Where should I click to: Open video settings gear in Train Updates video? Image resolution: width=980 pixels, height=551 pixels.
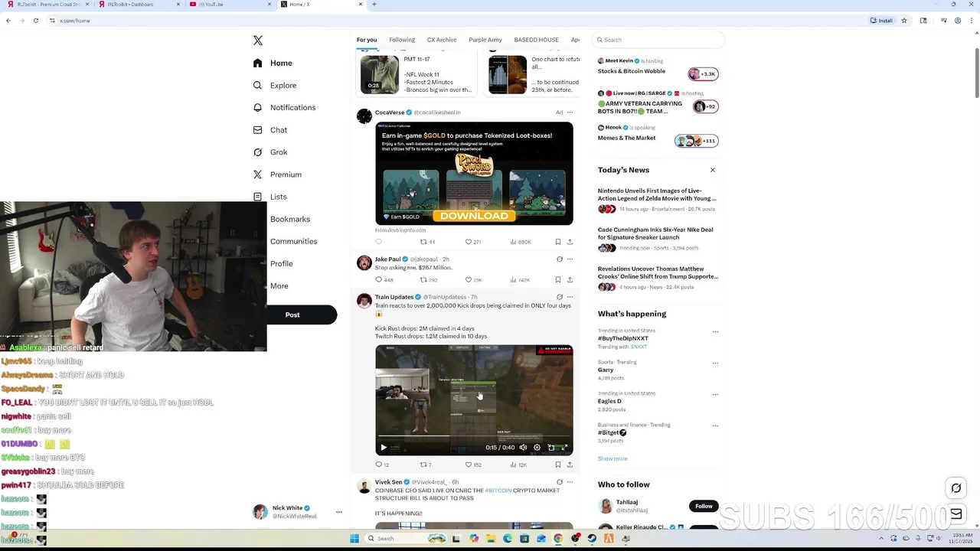coord(537,448)
